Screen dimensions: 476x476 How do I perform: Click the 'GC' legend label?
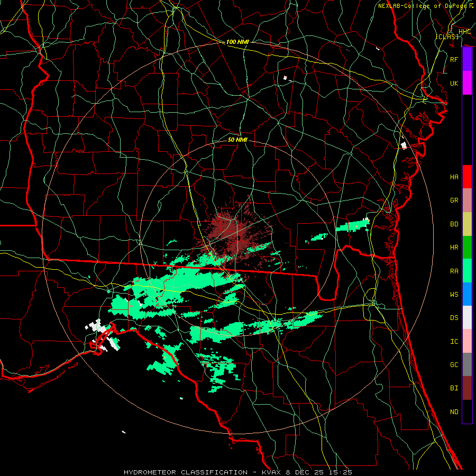click(454, 365)
